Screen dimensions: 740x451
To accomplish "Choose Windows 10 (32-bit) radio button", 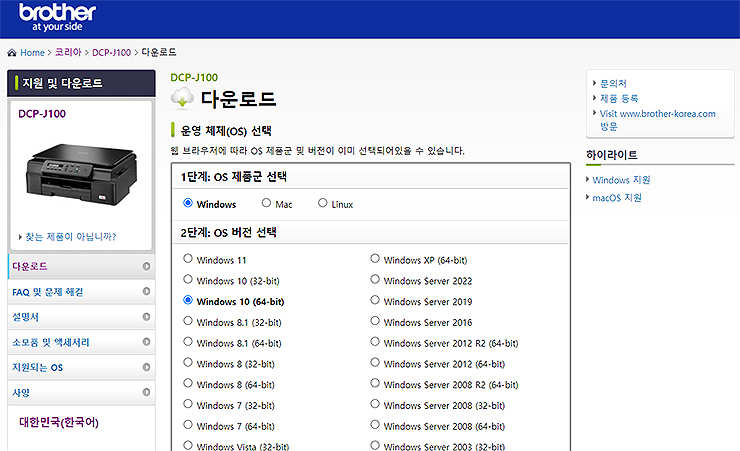I will (188, 279).
